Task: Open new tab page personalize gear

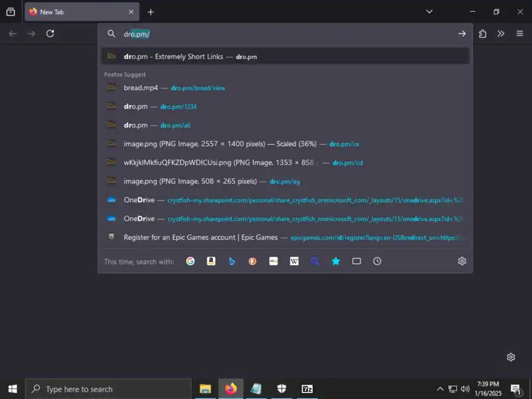Action: point(511,357)
